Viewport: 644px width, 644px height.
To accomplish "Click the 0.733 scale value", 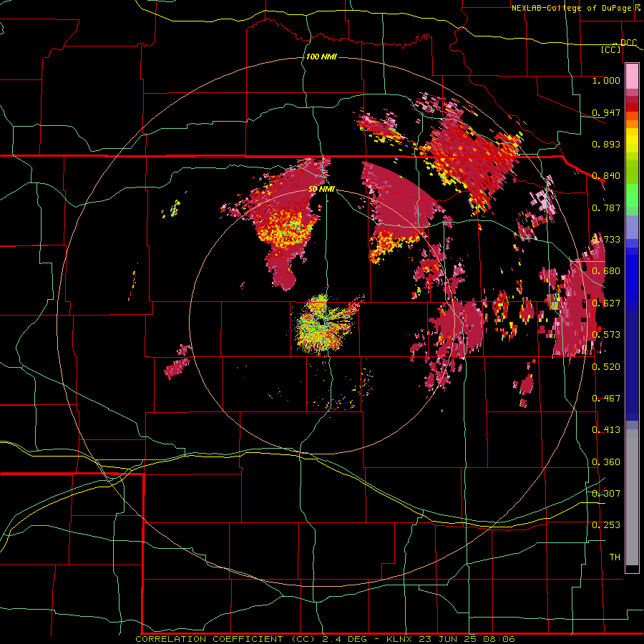I will [606, 240].
